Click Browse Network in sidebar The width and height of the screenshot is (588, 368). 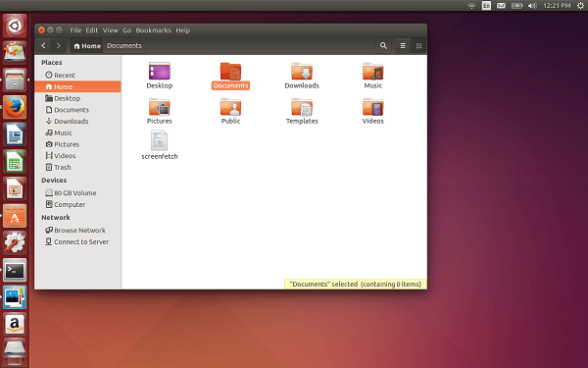click(x=77, y=231)
